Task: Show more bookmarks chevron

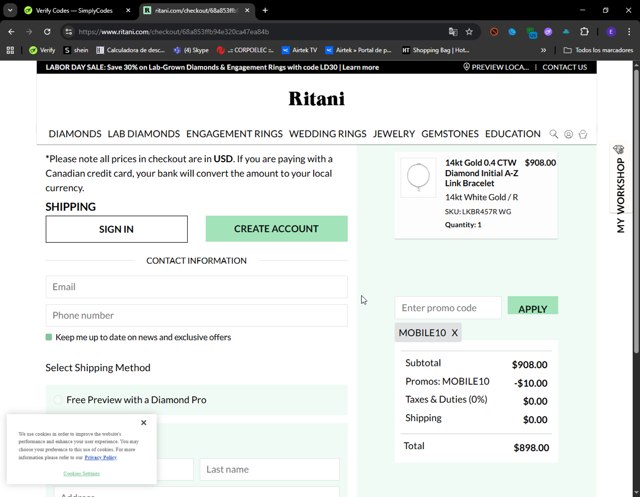Action: tap(543, 50)
